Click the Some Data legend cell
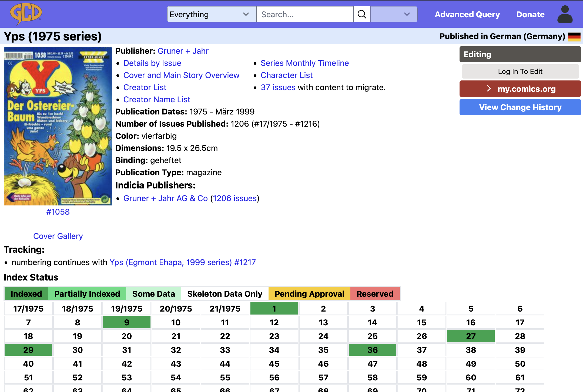Viewport: 583px width, 392px height. coord(154,294)
